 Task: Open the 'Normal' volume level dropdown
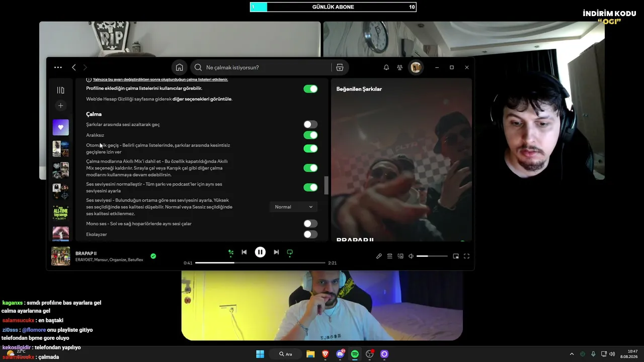[294, 207]
